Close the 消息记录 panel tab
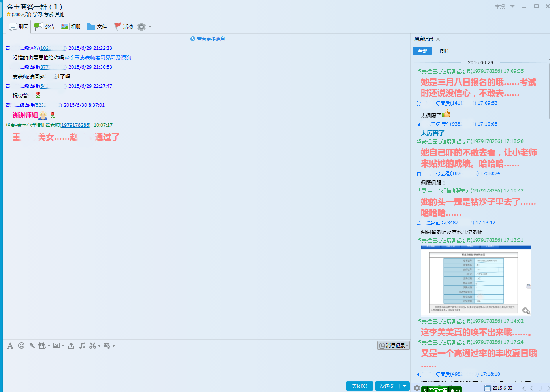 click(x=438, y=39)
